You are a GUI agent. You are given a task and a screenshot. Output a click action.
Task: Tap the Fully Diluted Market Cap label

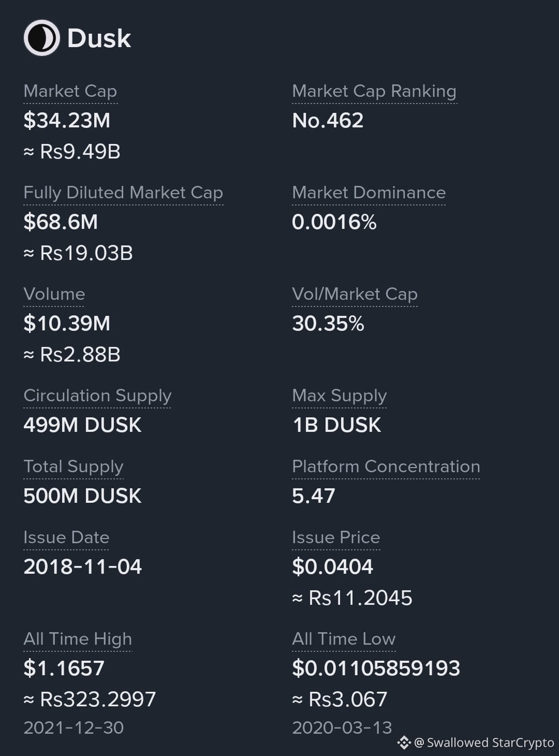point(123,193)
